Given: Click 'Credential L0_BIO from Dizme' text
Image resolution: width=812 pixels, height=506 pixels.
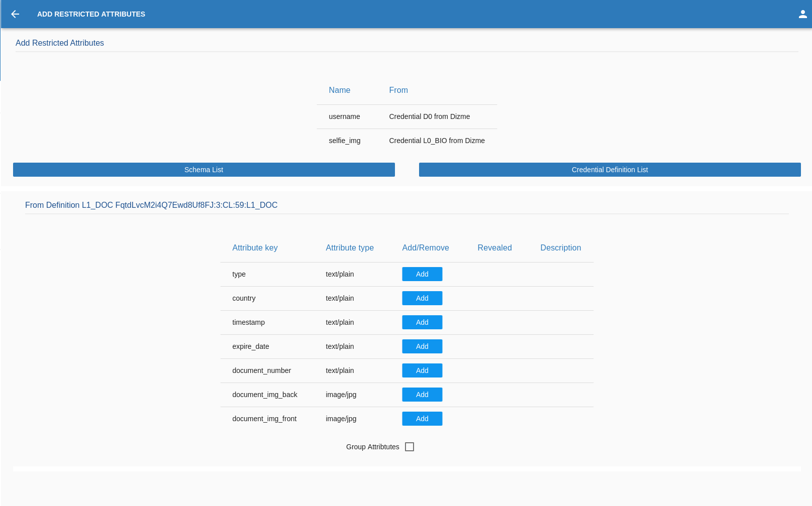Looking at the screenshot, I should pyautogui.click(x=437, y=141).
